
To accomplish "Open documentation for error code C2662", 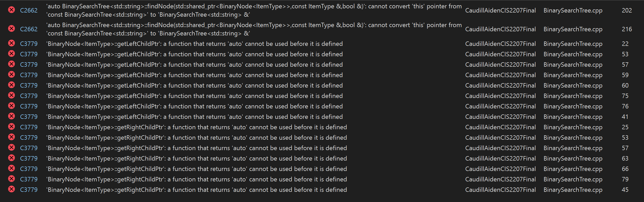I will pyautogui.click(x=29, y=10).
